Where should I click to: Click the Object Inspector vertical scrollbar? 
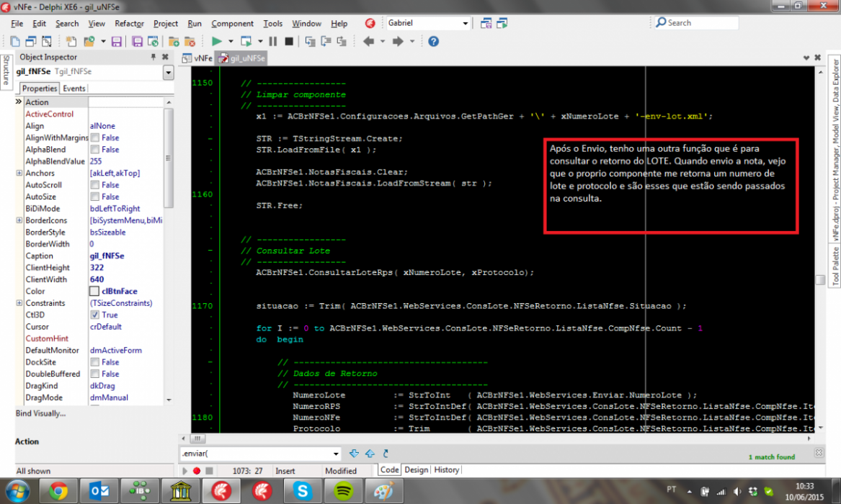pyautogui.click(x=169, y=158)
